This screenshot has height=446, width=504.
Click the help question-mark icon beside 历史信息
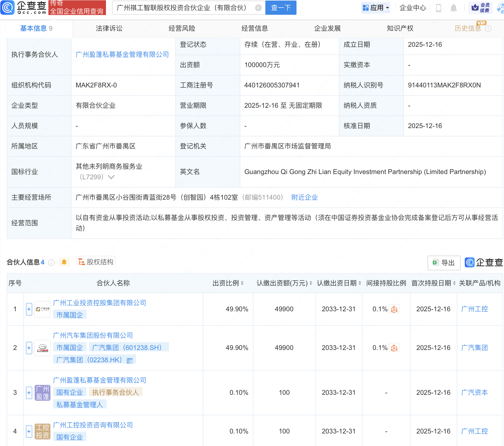[x=488, y=28]
